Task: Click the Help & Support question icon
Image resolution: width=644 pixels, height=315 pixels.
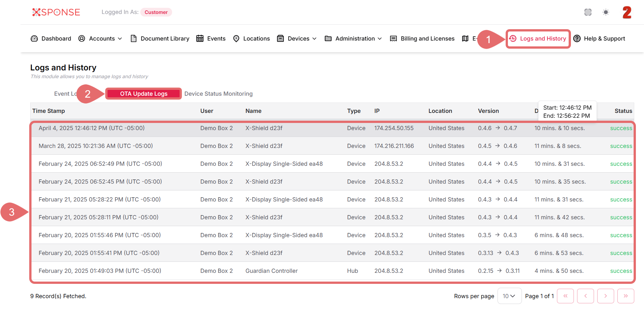Action: pyautogui.click(x=577, y=39)
